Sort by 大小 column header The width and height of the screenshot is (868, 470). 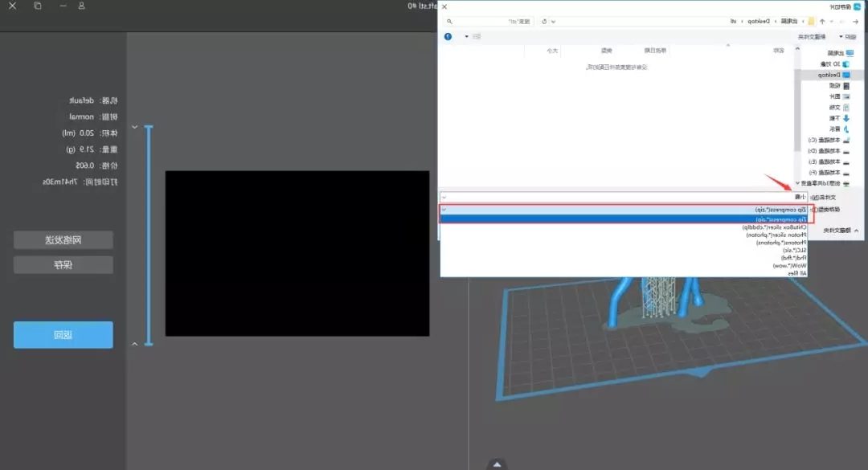(552, 51)
